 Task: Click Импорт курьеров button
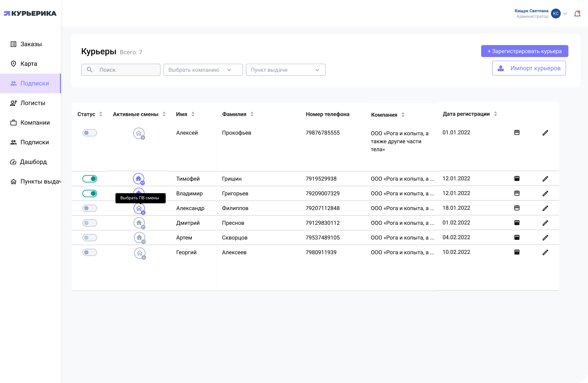[529, 68]
